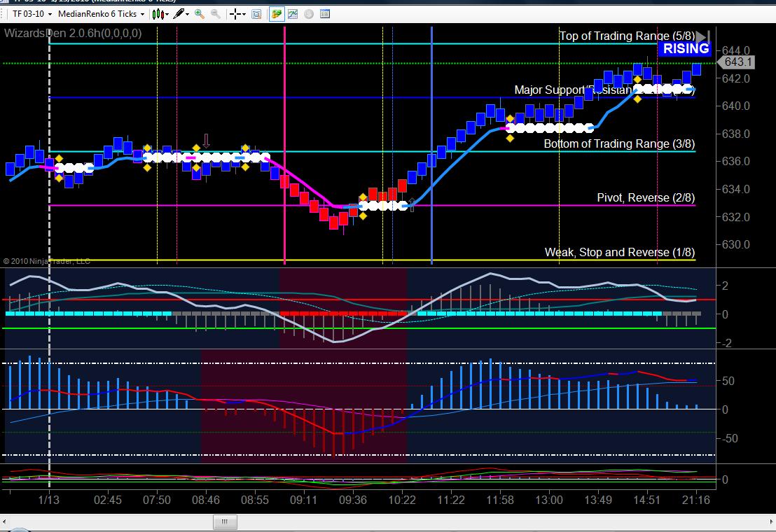Click the Weak, Stop and Reverse (1/8) label

pos(620,252)
